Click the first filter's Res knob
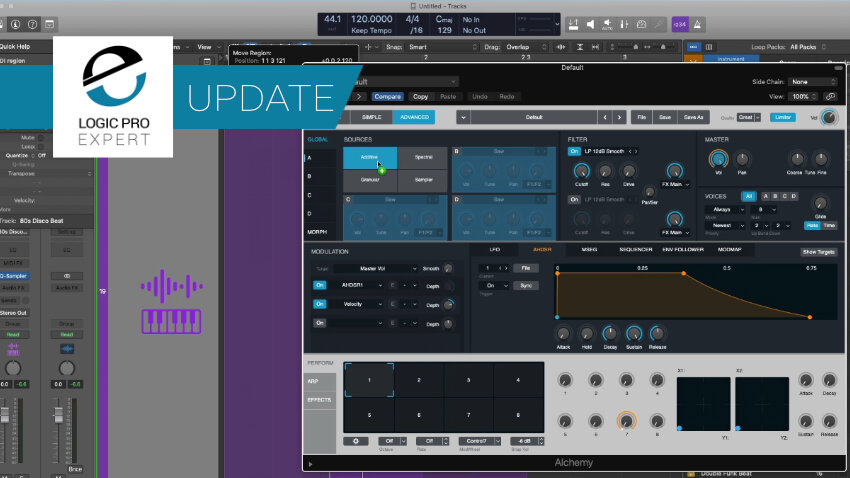This screenshot has height=478, width=850. 605,172
